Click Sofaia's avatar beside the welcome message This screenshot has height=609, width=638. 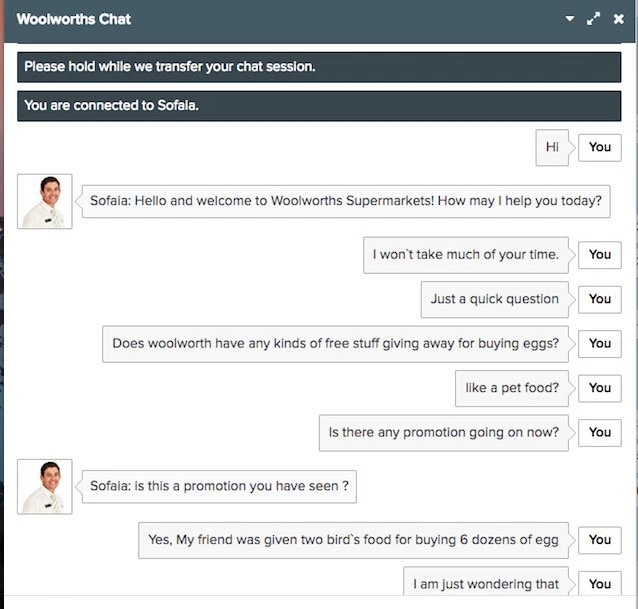click(x=45, y=201)
